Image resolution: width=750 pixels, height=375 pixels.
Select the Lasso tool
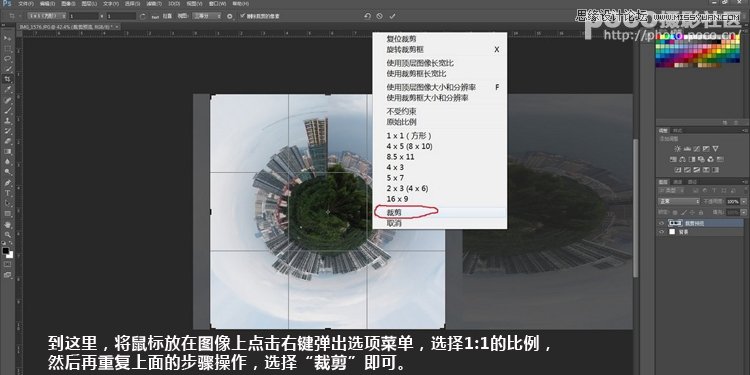[8, 59]
